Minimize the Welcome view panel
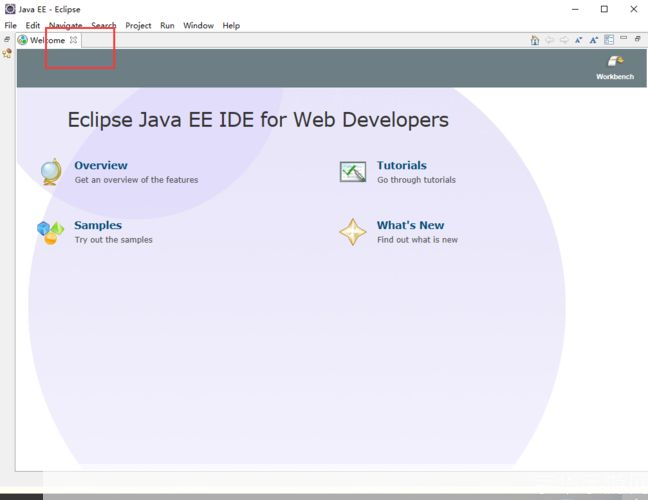This screenshot has height=500, width=648. [x=624, y=38]
